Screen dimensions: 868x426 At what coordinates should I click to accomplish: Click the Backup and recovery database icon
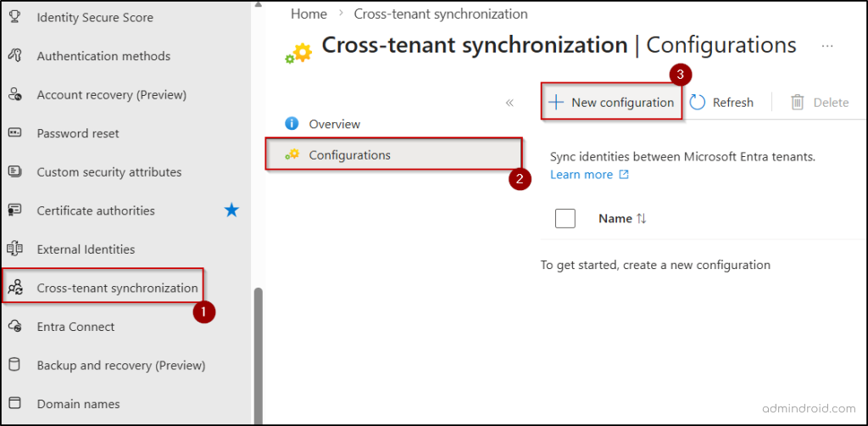point(15,365)
